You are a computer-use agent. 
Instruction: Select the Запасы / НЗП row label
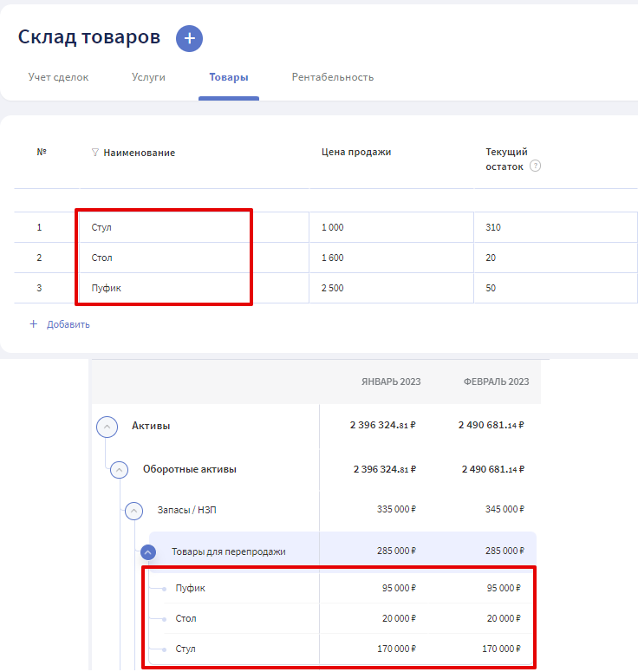pos(186,510)
